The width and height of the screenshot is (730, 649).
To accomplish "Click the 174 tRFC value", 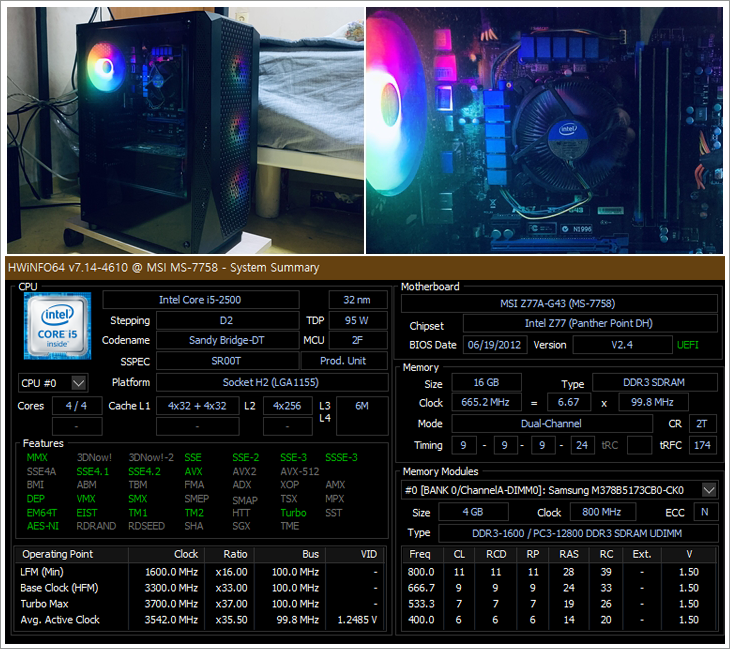I will point(703,445).
